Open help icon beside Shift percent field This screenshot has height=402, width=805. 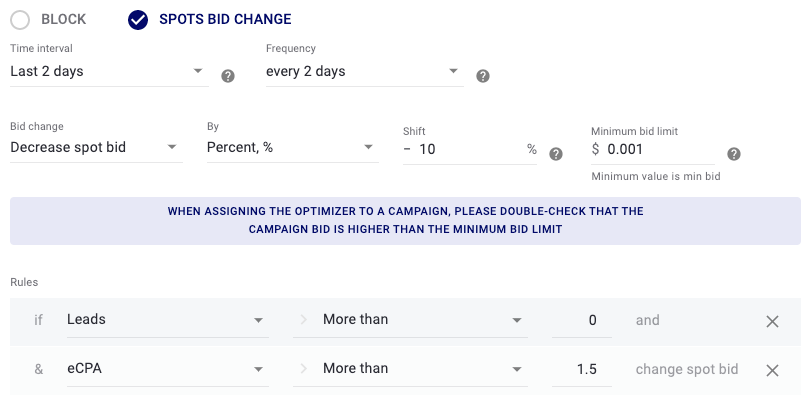(556, 154)
